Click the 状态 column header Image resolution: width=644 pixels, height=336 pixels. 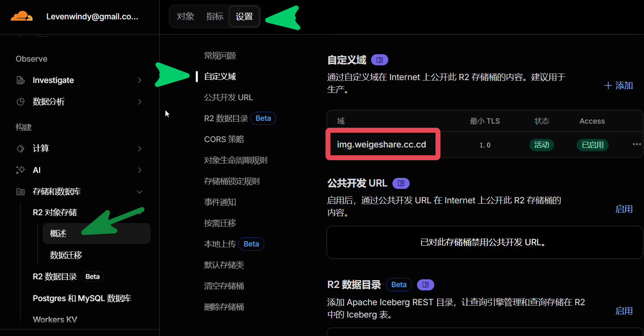coord(542,121)
